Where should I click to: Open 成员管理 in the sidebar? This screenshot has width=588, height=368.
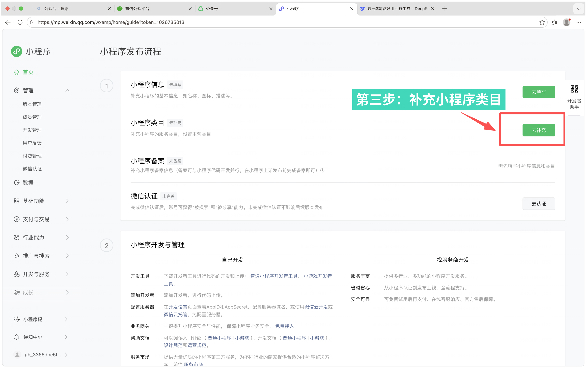[x=32, y=117]
